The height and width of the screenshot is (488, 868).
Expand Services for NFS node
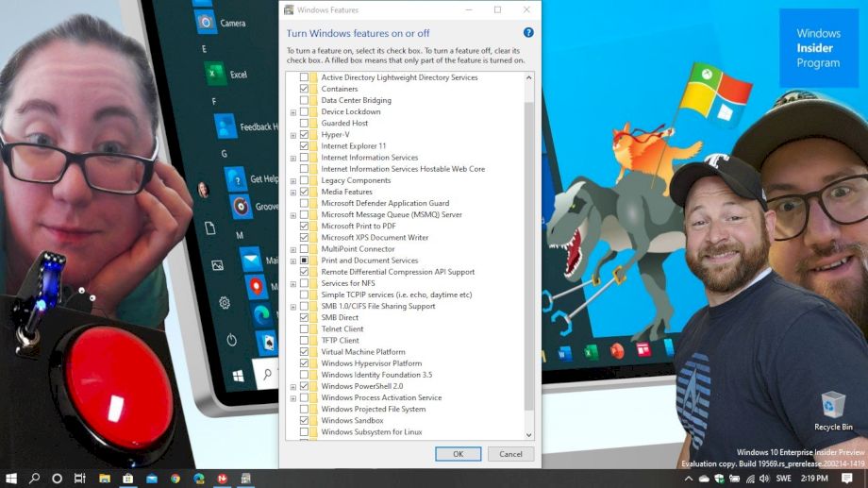(292, 284)
